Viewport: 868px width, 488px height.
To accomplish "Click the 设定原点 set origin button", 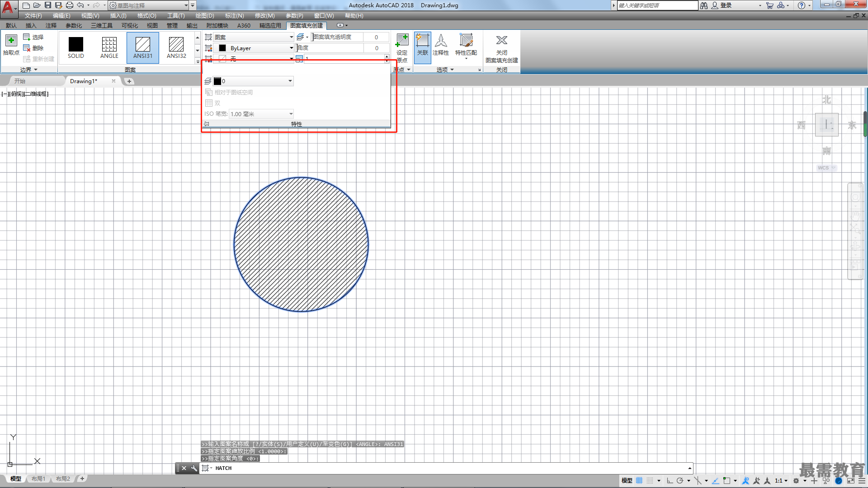I will coord(402,48).
